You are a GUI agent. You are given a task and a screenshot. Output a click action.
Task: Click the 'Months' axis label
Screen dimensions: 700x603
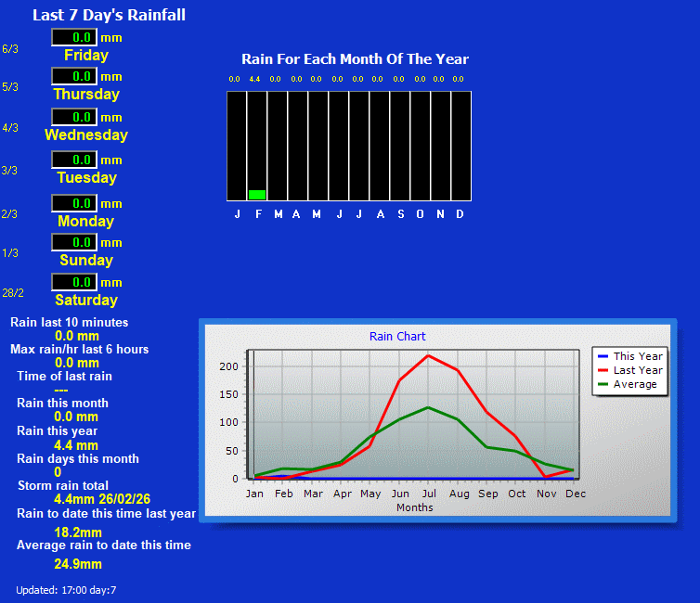414,507
